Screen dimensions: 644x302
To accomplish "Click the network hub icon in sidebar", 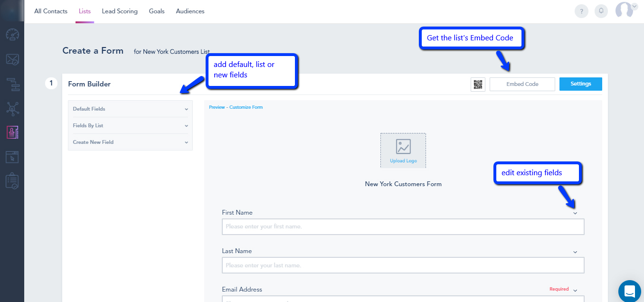I will pyautogui.click(x=12, y=108).
